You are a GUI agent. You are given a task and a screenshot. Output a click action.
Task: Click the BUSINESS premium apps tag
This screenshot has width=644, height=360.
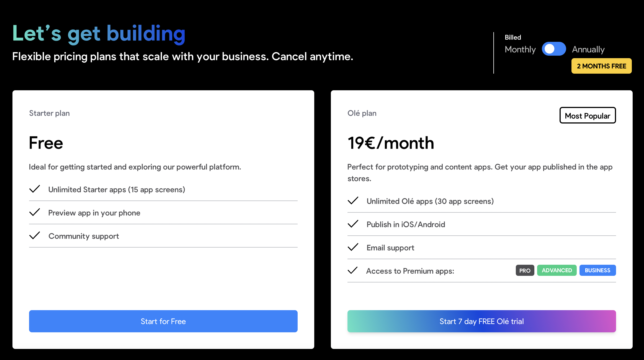pyautogui.click(x=597, y=270)
